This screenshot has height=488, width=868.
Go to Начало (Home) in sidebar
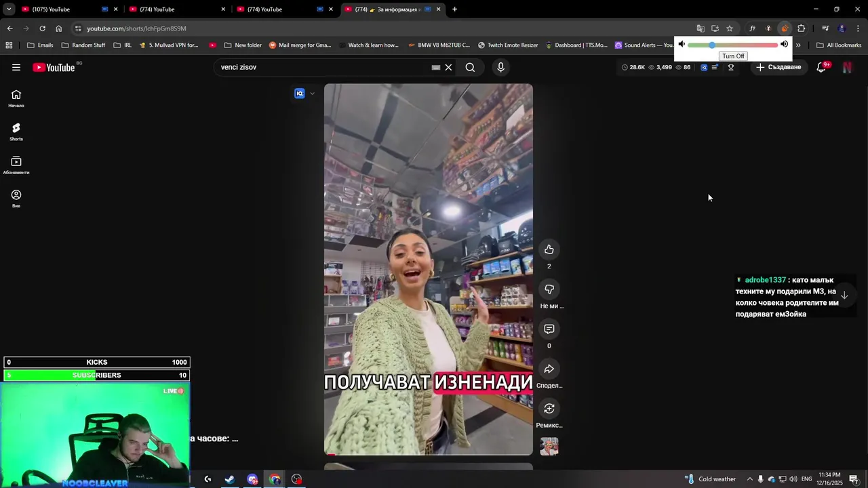(x=16, y=99)
